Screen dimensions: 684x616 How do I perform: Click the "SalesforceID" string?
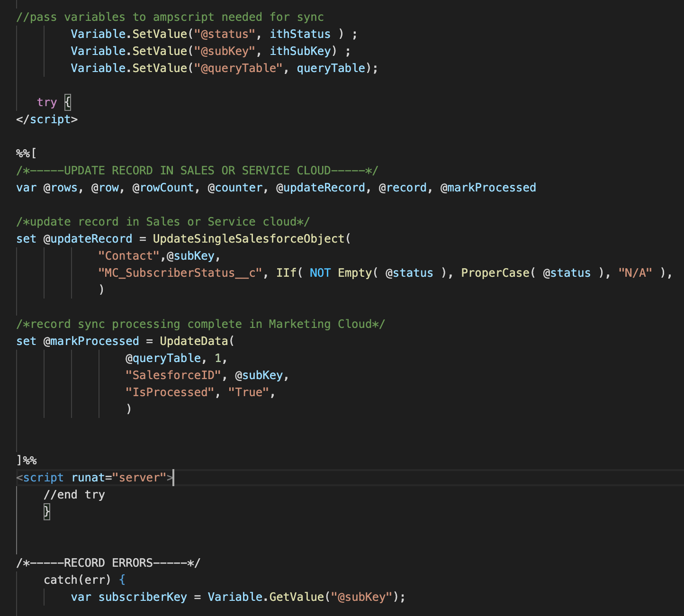coord(173,375)
